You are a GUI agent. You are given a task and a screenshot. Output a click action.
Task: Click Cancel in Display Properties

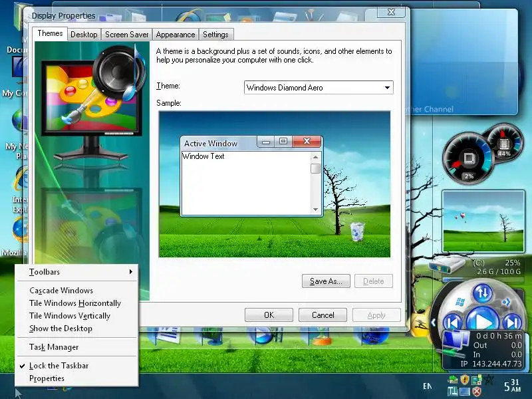323,315
